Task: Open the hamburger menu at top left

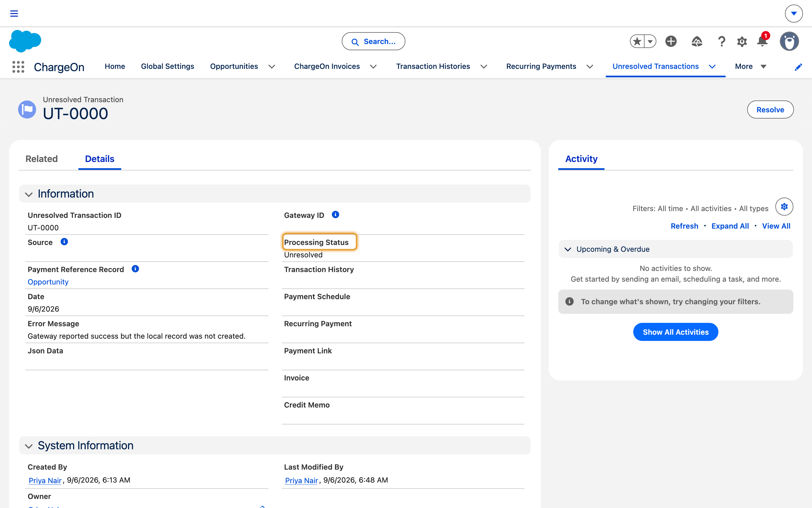Action: (x=14, y=14)
